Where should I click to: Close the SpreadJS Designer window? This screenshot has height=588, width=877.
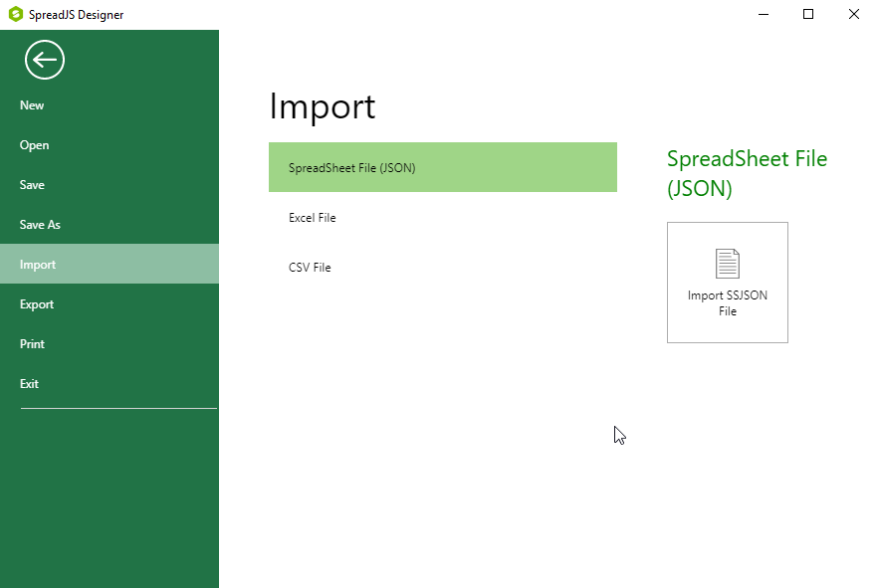pyautogui.click(x=853, y=15)
